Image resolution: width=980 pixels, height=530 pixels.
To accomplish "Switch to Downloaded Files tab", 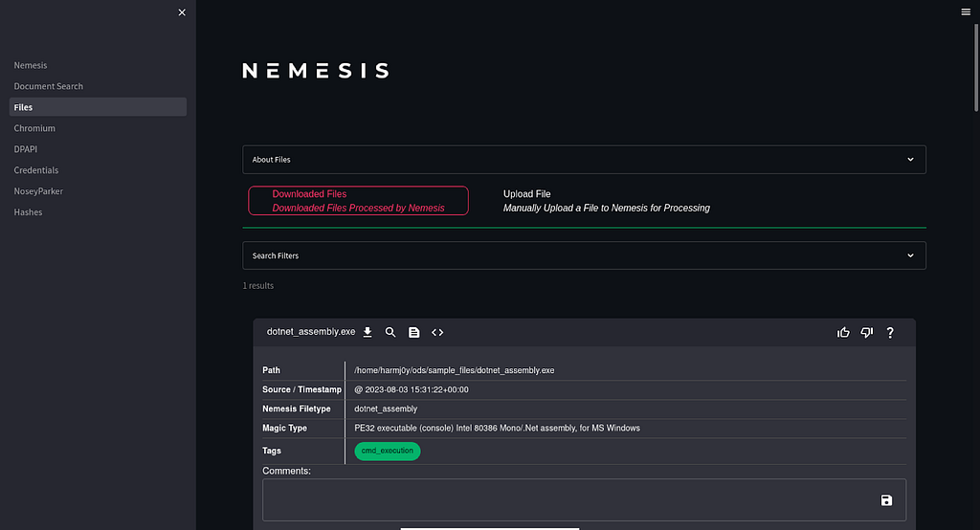I will point(358,201).
